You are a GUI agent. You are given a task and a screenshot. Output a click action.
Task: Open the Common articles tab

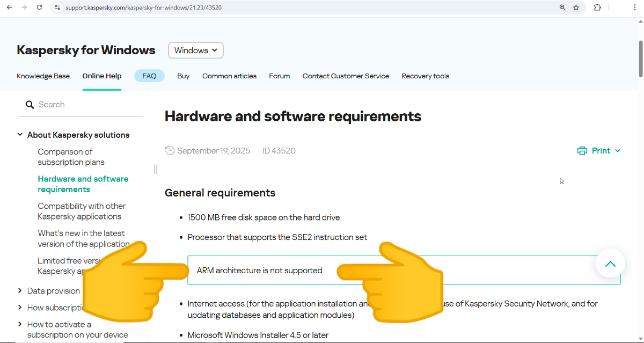tap(229, 76)
